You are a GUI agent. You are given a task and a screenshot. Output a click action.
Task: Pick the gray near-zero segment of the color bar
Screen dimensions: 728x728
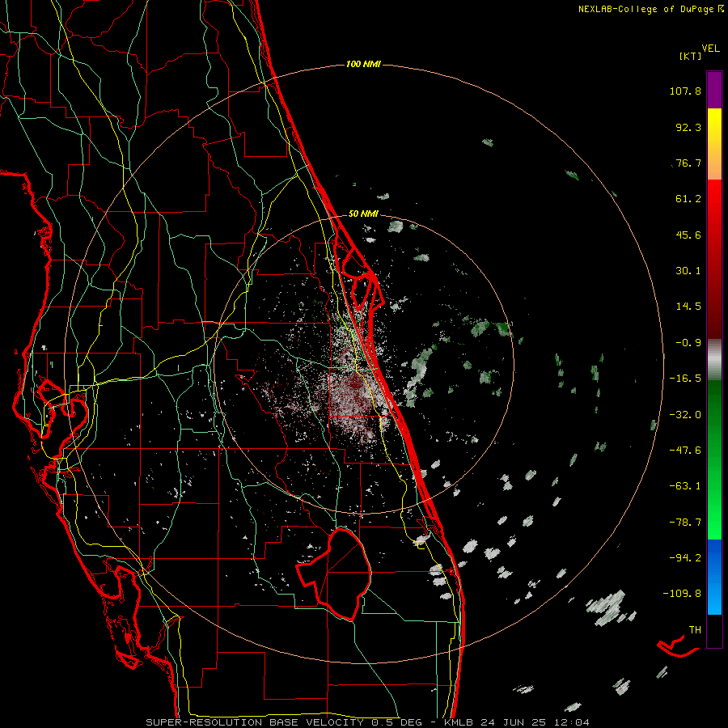[x=714, y=360]
